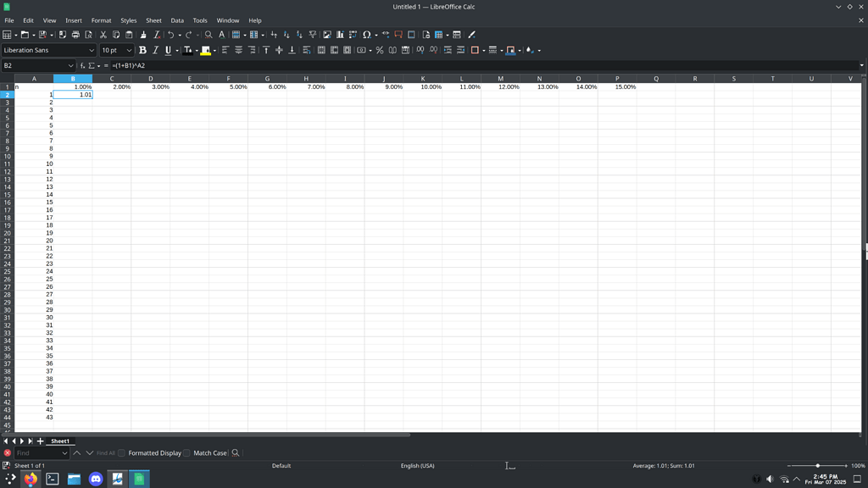
Task: Open the Data menu
Action: 176,20
